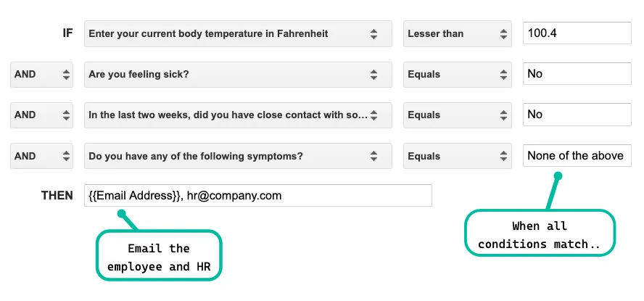Screen dimensions: 644x301
Task: Open the body temperature question dropdown
Action: click(x=234, y=33)
